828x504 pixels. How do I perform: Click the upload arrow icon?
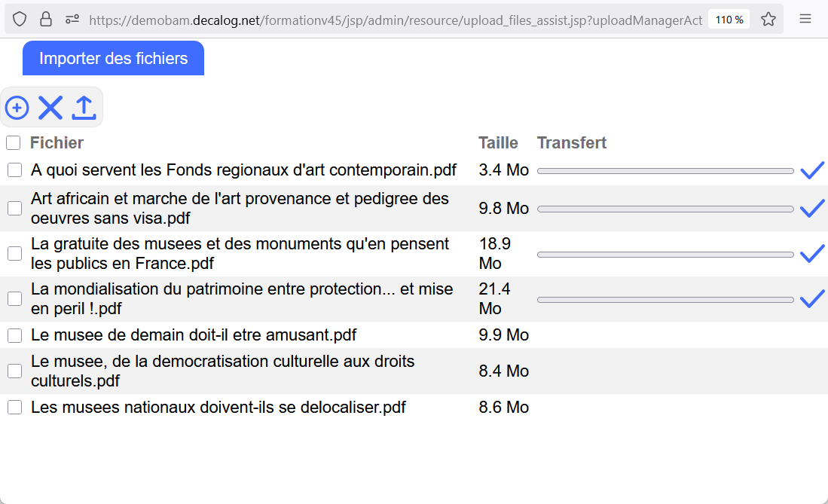(x=84, y=108)
